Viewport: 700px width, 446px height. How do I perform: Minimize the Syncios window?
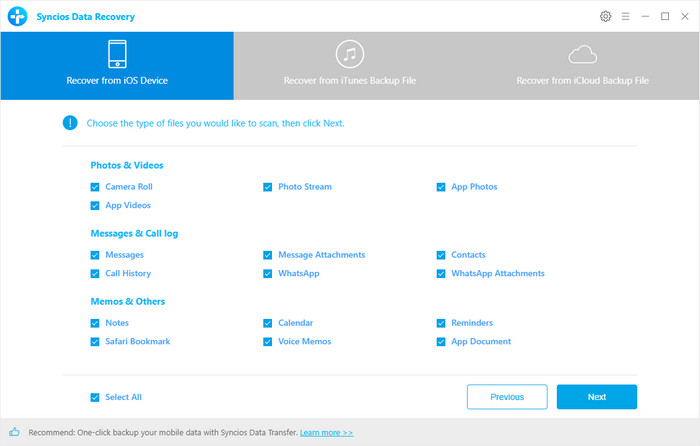point(645,17)
